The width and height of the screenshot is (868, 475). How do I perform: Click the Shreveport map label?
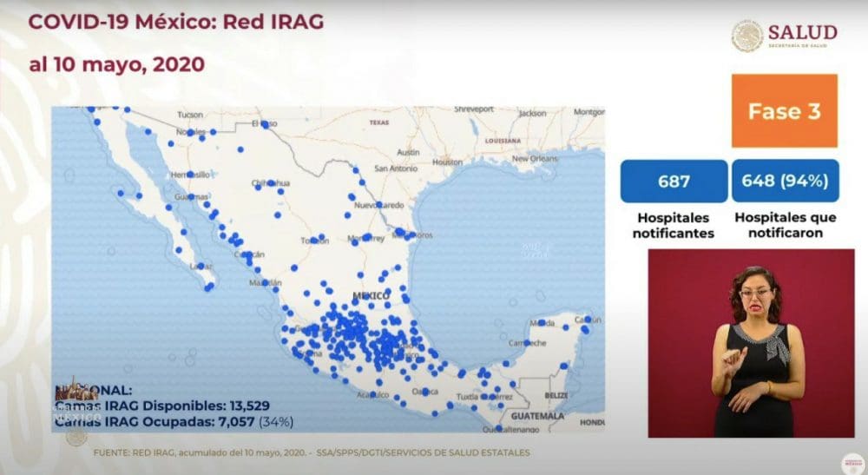pyautogui.click(x=474, y=109)
